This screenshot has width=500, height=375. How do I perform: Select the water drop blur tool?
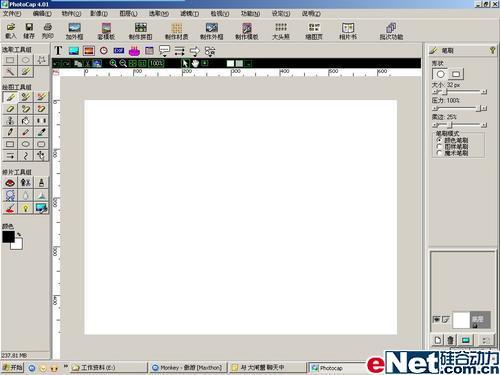(26, 195)
